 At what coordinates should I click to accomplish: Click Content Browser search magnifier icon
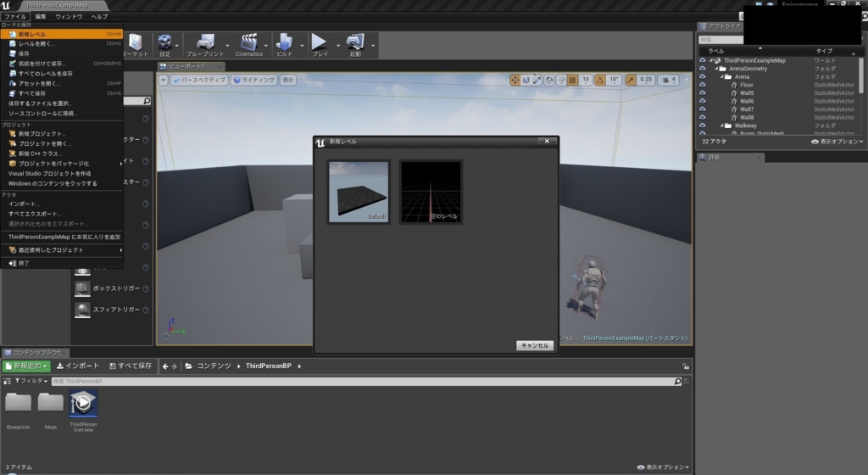tap(677, 382)
